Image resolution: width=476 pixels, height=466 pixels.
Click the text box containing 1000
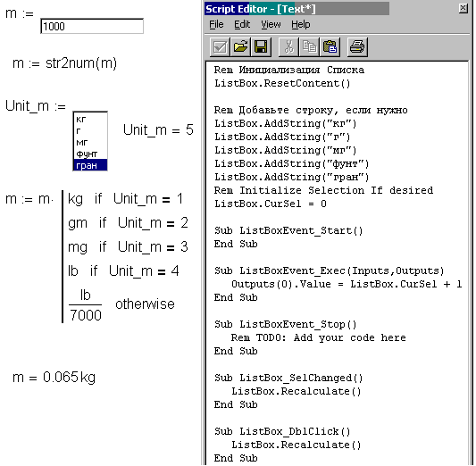coord(92,27)
